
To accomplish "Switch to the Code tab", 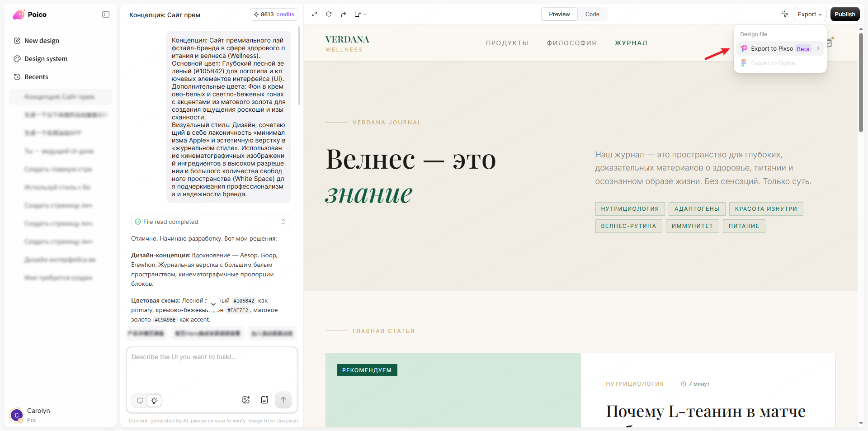I will (592, 14).
